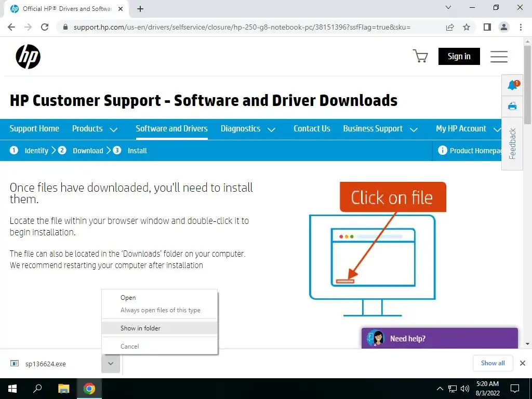
Task: Open the hamburger menu
Action: [499, 56]
